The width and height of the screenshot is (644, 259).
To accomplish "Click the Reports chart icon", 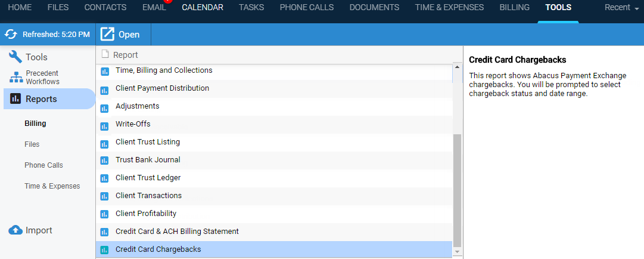I will tap(15, 98).
